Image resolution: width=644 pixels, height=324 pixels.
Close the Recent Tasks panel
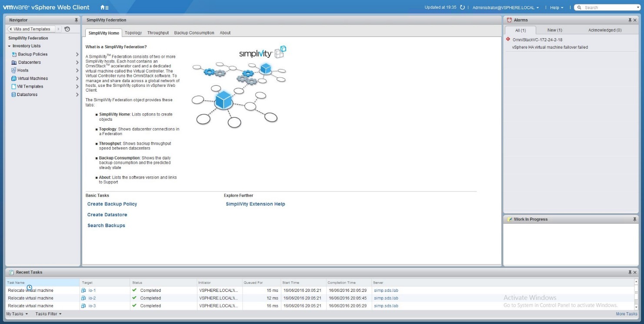(635, 272)
